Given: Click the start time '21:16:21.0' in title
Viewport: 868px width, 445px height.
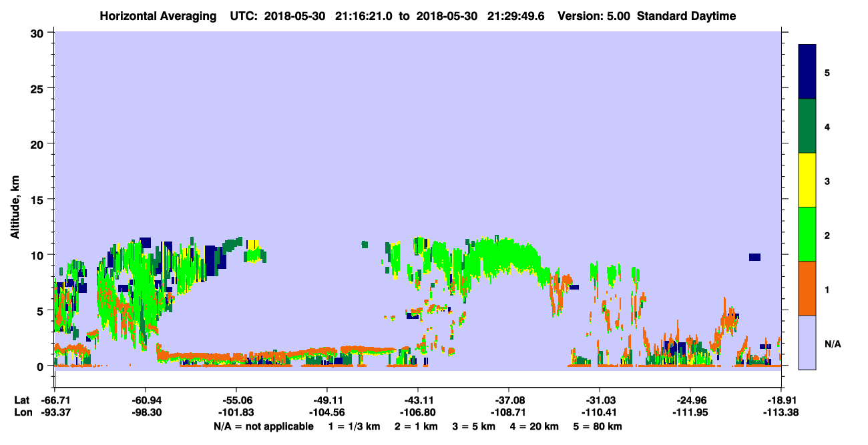Looking at the screenshot, I should (365, 16).
